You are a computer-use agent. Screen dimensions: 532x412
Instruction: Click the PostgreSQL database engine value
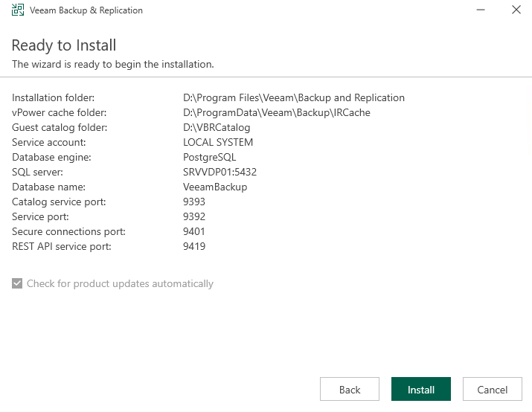point(209,158)
